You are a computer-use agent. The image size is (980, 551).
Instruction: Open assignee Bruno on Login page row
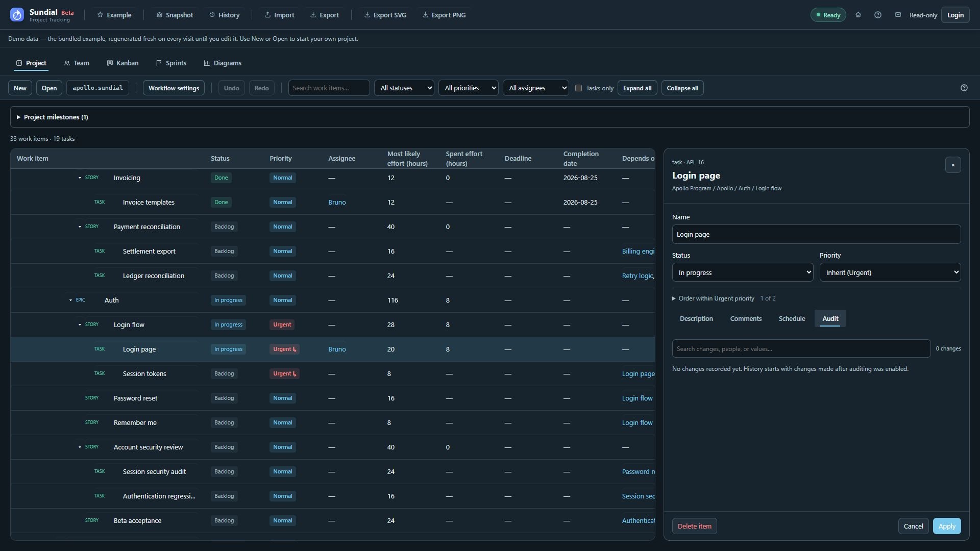[x=337, y=349]
